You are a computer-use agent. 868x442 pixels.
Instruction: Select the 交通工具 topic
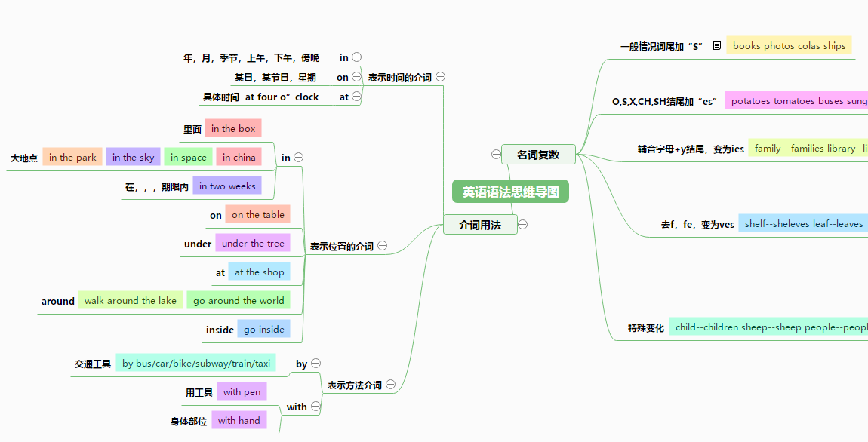click(93, 364)
